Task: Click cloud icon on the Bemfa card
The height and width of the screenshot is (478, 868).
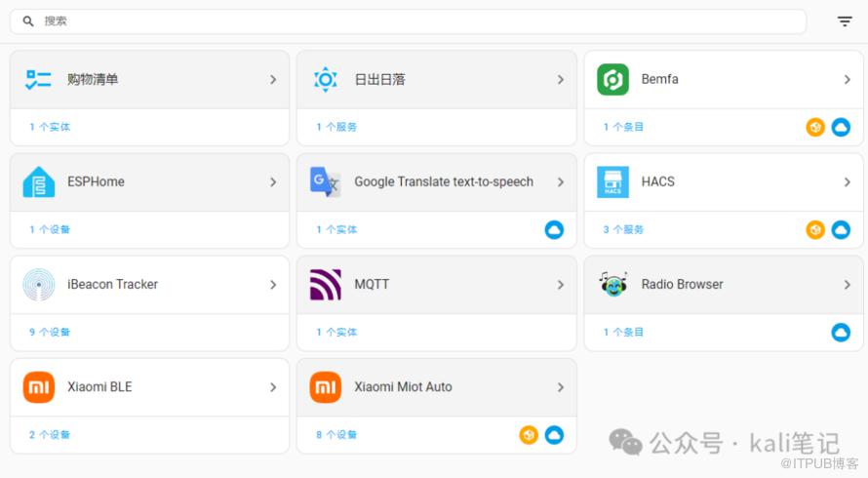Action: [841, 127]
